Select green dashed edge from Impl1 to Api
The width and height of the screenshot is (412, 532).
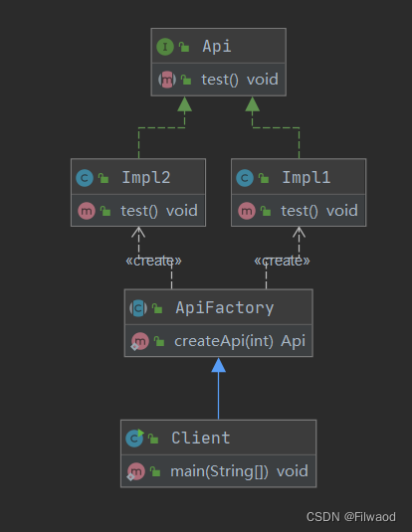tap(276, 128)
